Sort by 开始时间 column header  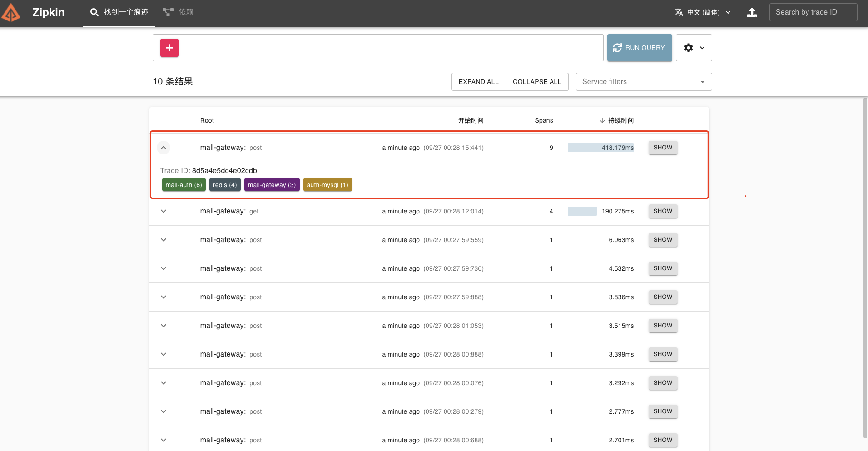(x=471, y=120)
